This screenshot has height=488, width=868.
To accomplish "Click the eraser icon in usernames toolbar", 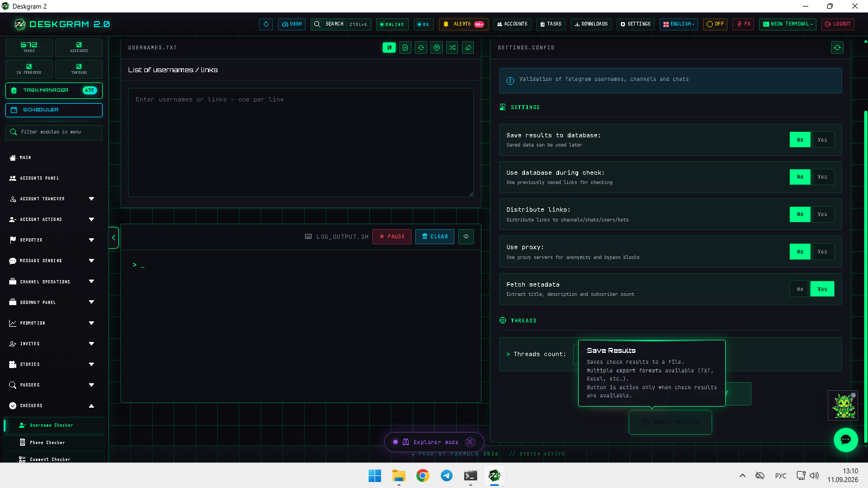I will point(468,48).
